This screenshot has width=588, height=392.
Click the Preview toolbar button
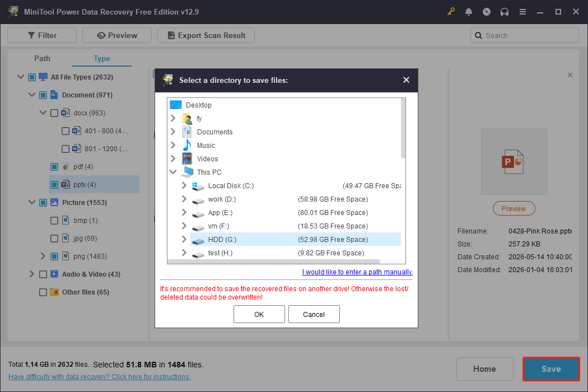117,35
